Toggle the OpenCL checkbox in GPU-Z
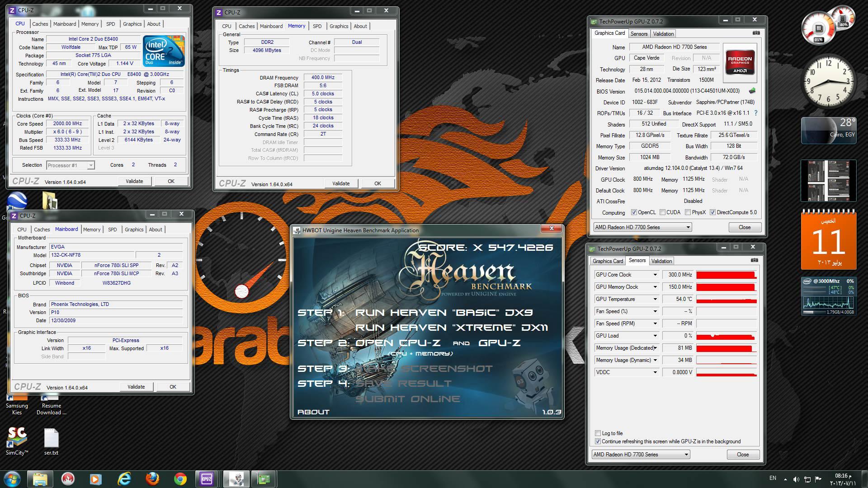The height and width of the screenshot is (488, 868). point(634,212)
